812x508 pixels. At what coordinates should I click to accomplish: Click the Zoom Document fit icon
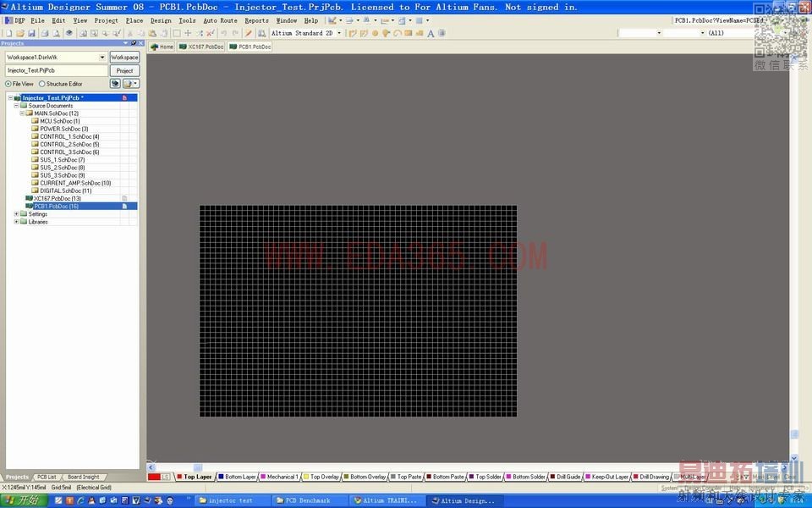[83, 33]
